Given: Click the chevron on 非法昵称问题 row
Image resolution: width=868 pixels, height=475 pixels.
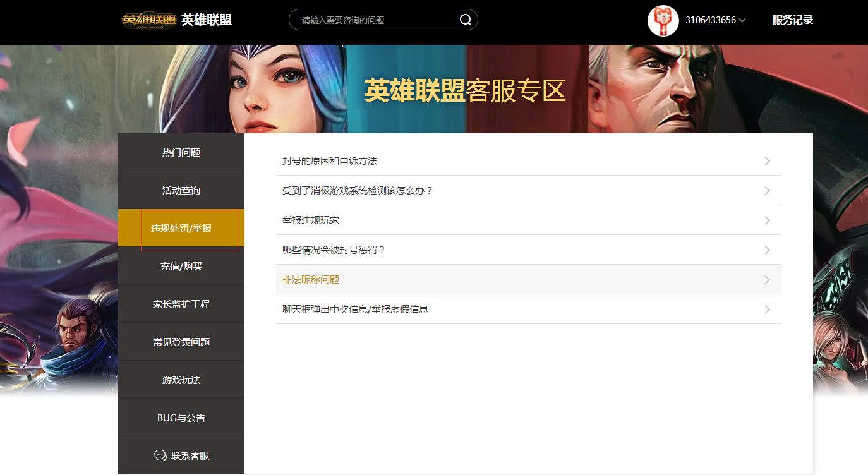Looking at the screenshot, I should 768,280.
